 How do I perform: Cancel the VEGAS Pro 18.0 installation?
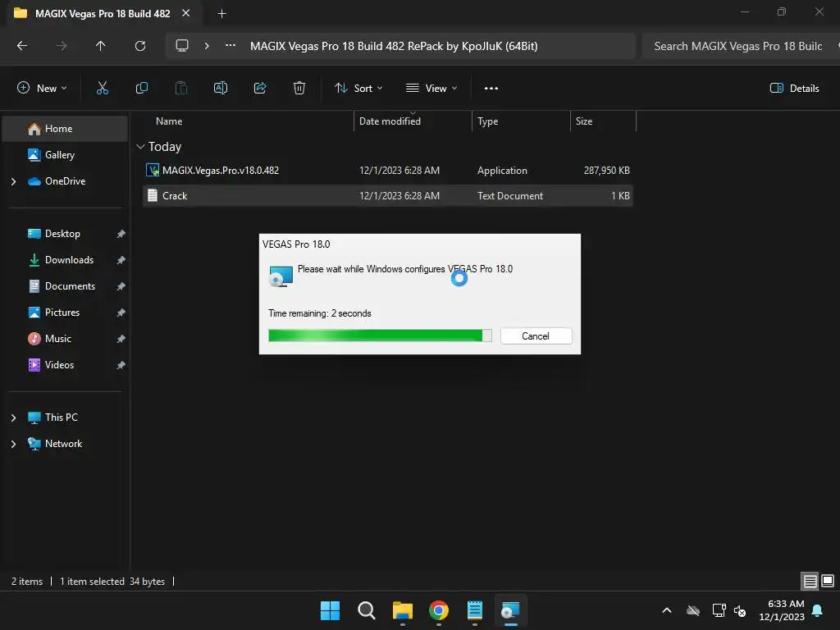[536, 336]
